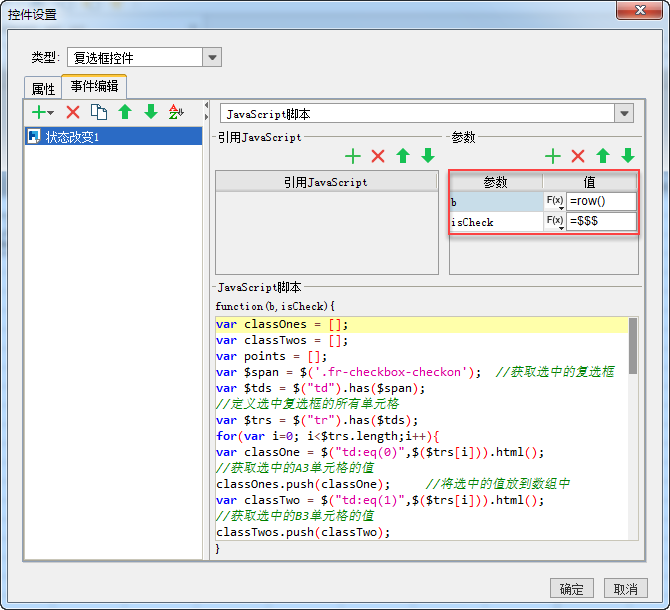
Task: Move the parameter down with green arrow
Action: click(628, 156)
